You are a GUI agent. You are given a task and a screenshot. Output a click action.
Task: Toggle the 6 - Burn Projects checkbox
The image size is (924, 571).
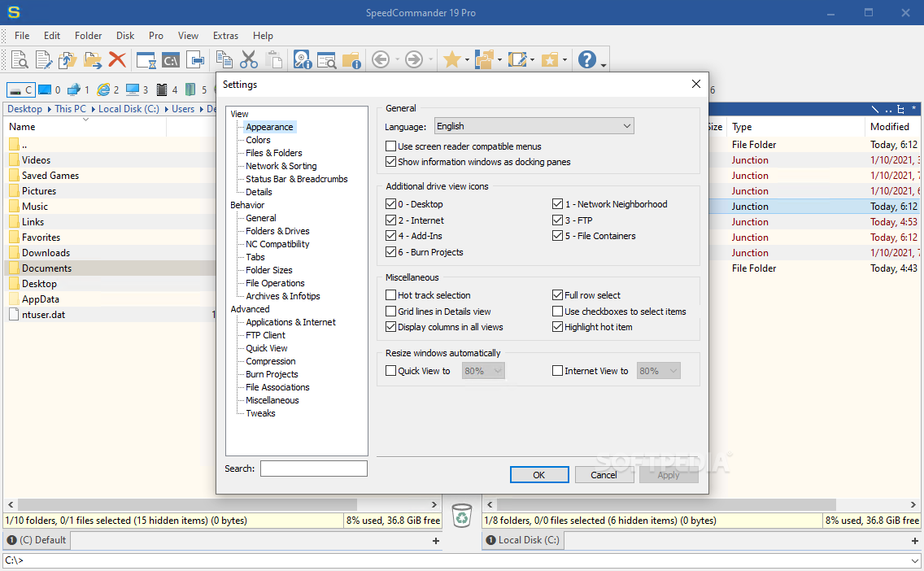[x=390, y=252]
